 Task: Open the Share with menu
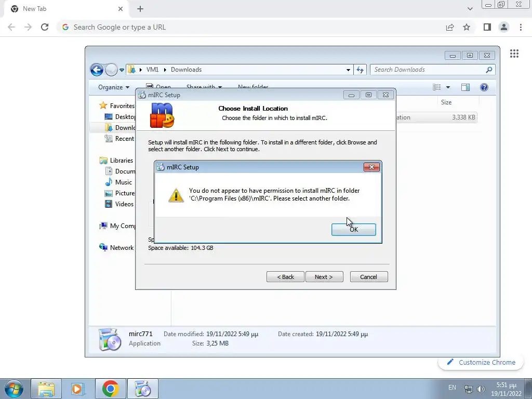coord(204,87)
